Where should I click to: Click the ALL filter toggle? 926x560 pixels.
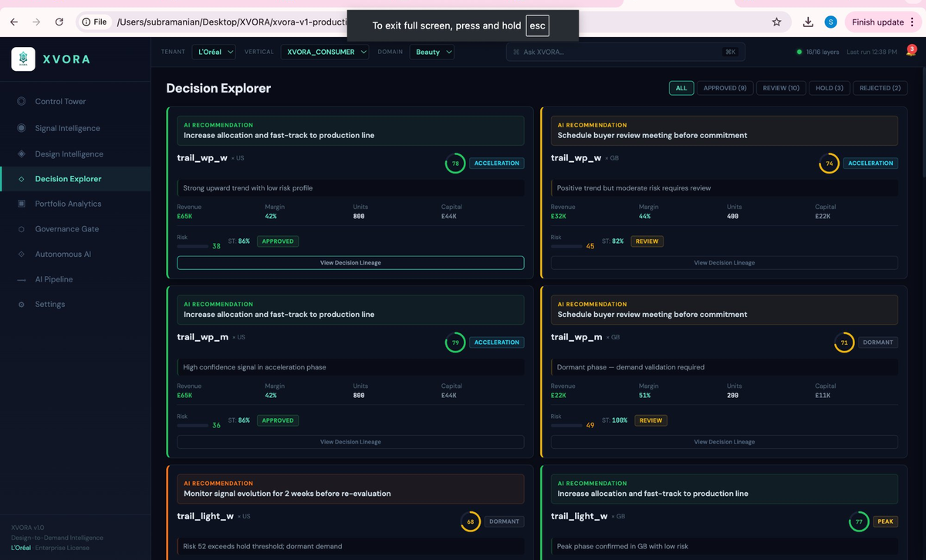681,88
